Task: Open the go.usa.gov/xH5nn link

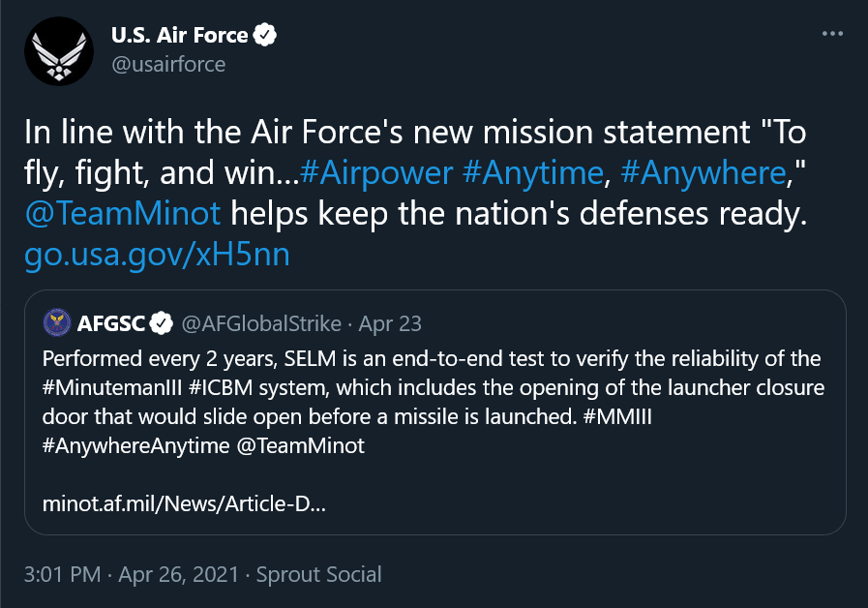Action: coord(157,255)
